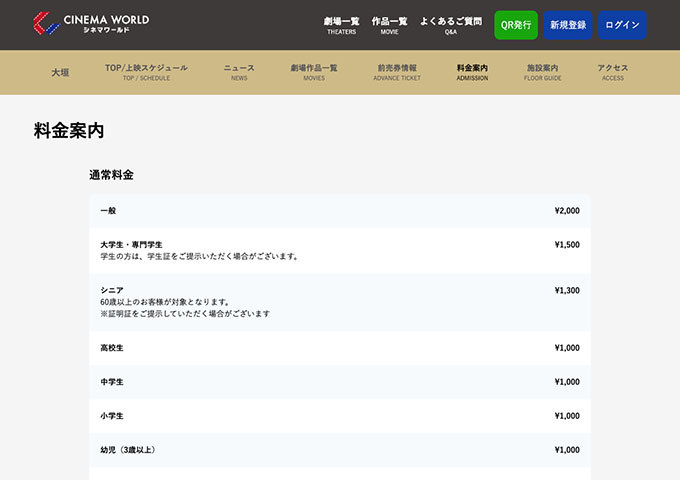Select the 大垣 theater label
Image resolution: width=680 pixels, height=480 pixels.
[x=60, y=72]
